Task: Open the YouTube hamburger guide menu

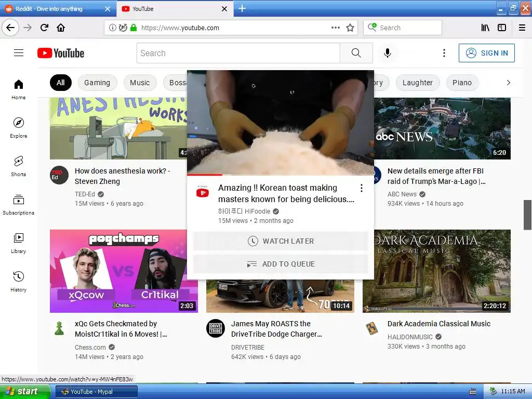Action: point(19,53)
